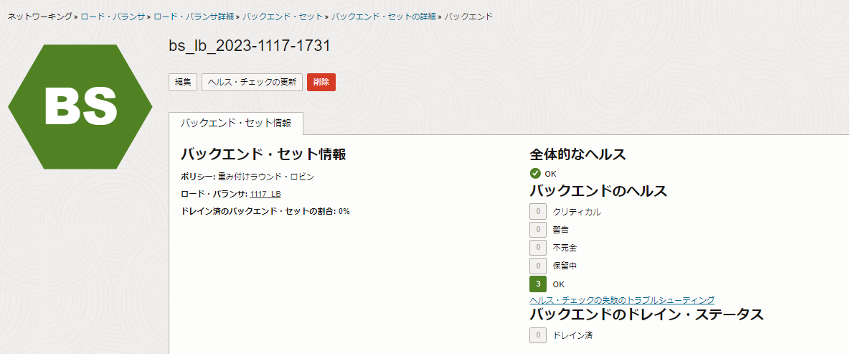The image size is (868, 354).
Task: Click the green BS hexagon icon
Action: [80, 107]
